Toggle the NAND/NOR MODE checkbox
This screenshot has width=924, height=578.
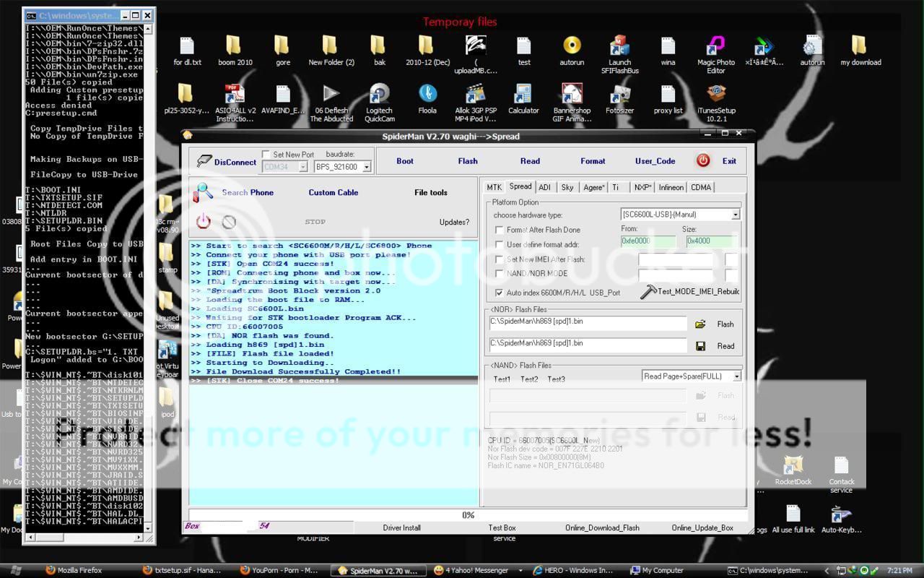[x=499, y=273]
